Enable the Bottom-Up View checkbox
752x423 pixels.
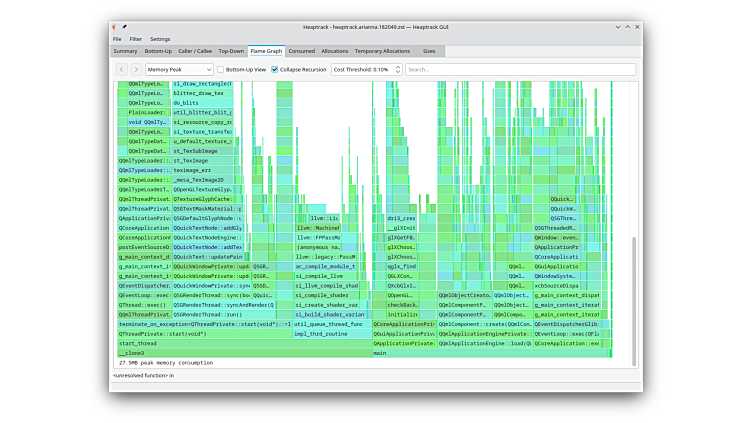click(x=222, y=70)
